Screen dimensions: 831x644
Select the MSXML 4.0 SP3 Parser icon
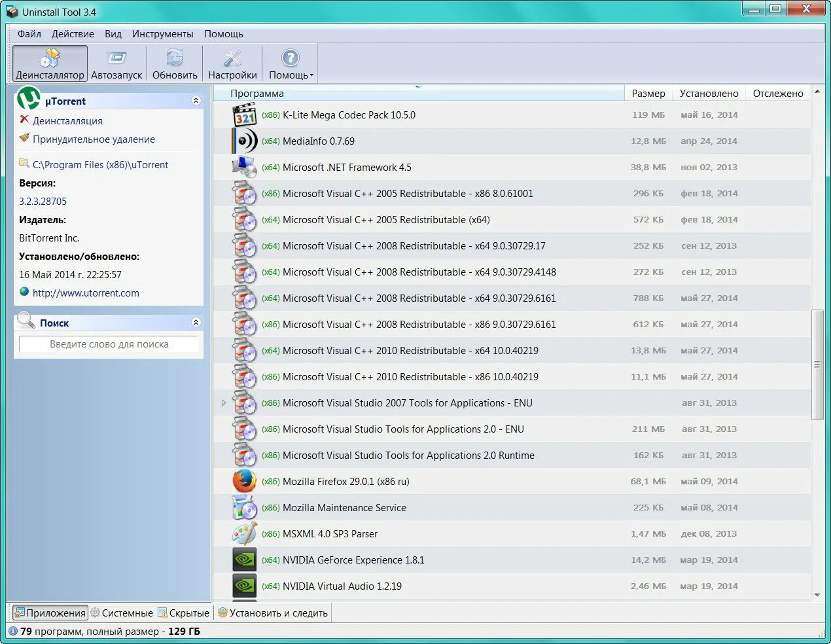pos(245,534)
